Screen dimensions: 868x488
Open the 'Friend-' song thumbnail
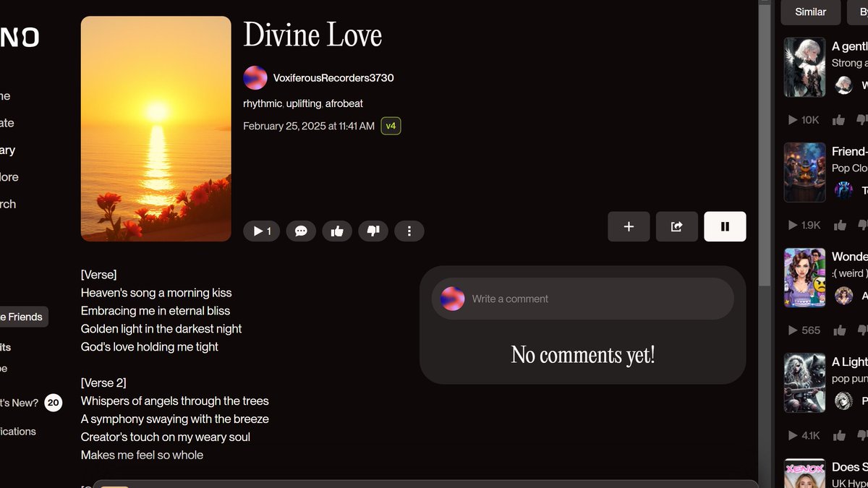805,172
